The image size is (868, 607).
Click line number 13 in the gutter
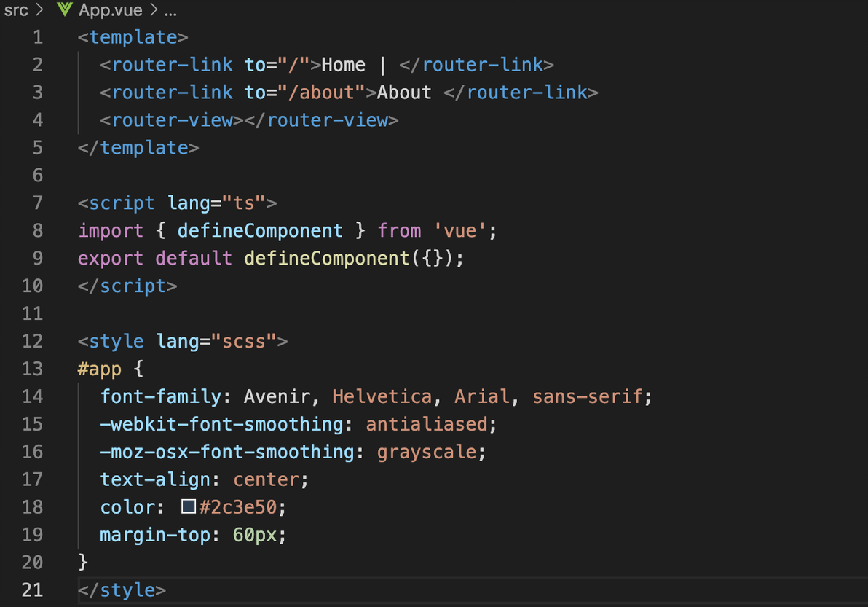coord(32,369)
